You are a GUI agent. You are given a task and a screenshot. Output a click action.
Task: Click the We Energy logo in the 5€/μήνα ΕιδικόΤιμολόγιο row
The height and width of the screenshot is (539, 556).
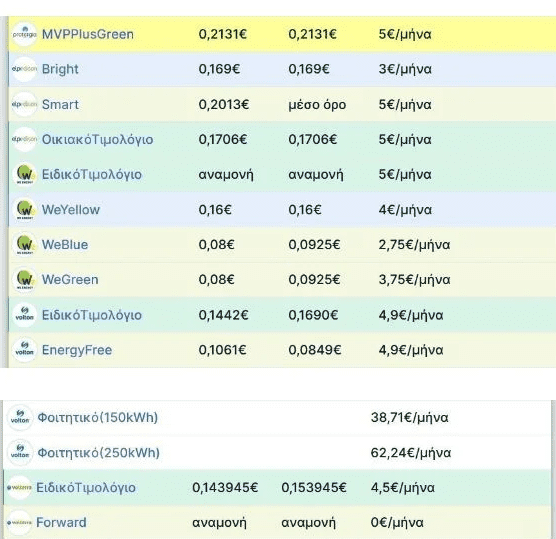click(x=25, y=174)
